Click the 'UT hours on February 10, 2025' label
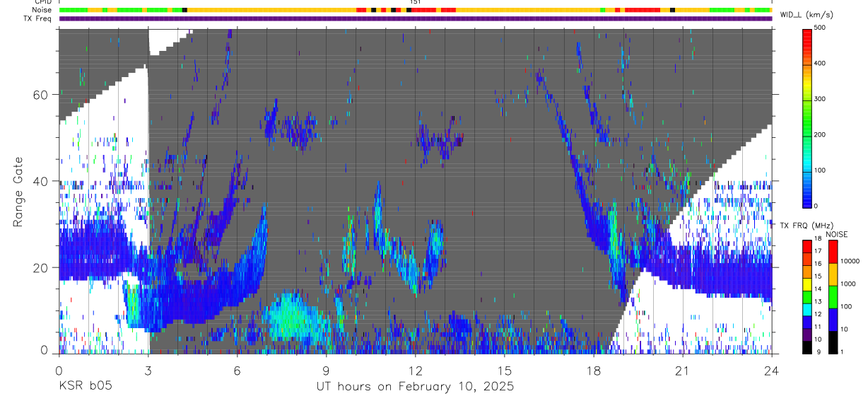This screenshot has height=401, width=868. coord(415,387)
